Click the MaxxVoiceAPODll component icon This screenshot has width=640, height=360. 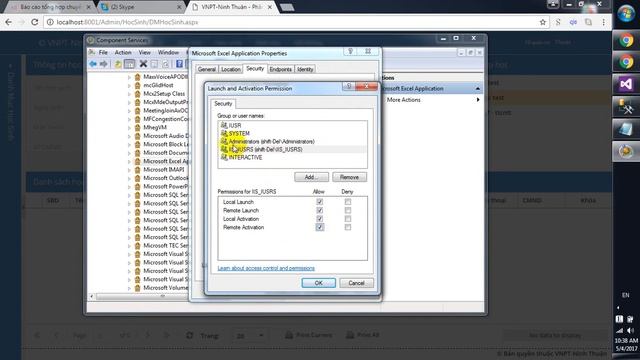point(138,77)
